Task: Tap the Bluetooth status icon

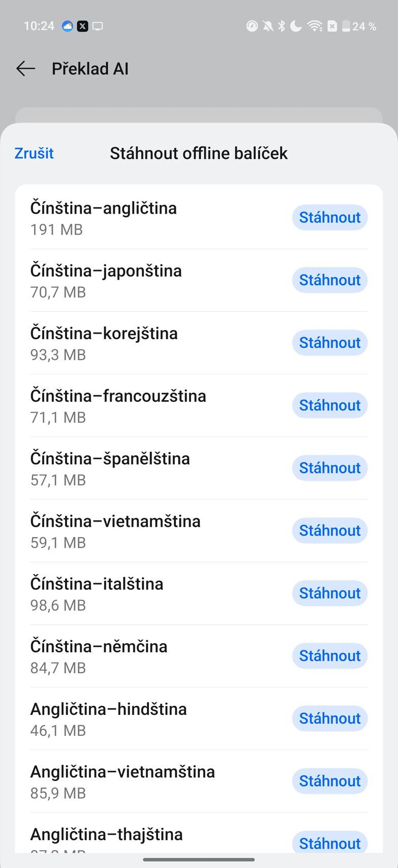Action: point(282,26)
